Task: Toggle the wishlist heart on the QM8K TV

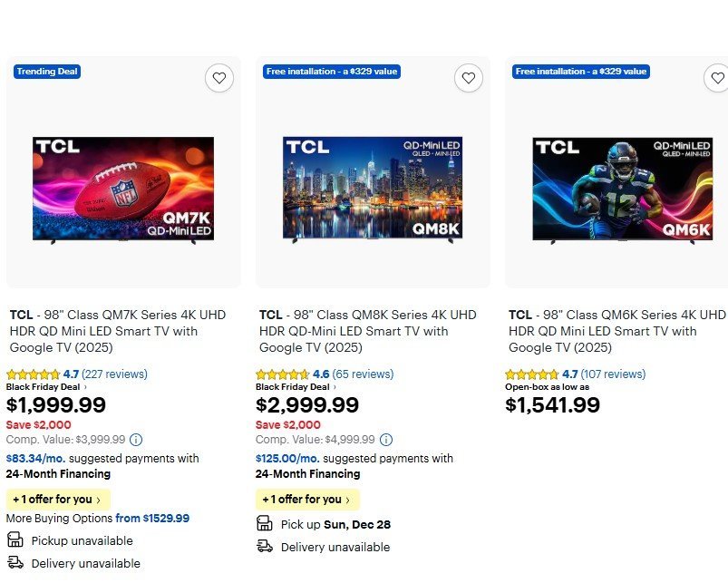Action: click(x=469, y=78)
